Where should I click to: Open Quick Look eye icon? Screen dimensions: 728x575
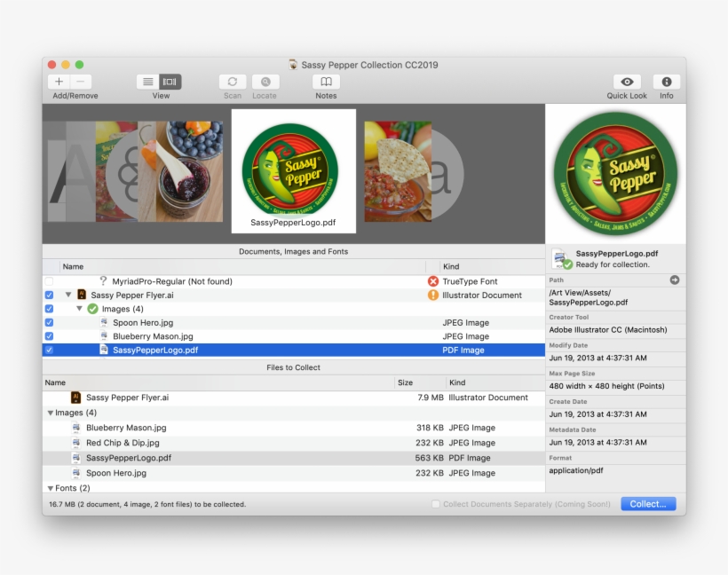(627, 82)
